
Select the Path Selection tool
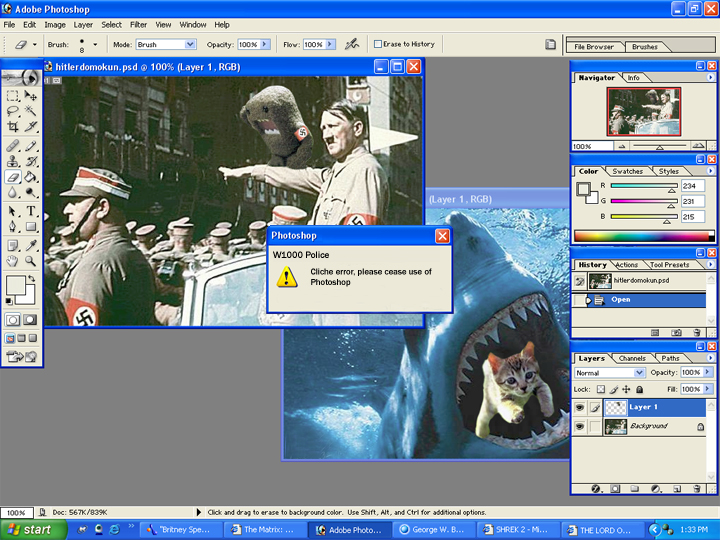coord(13,211)
